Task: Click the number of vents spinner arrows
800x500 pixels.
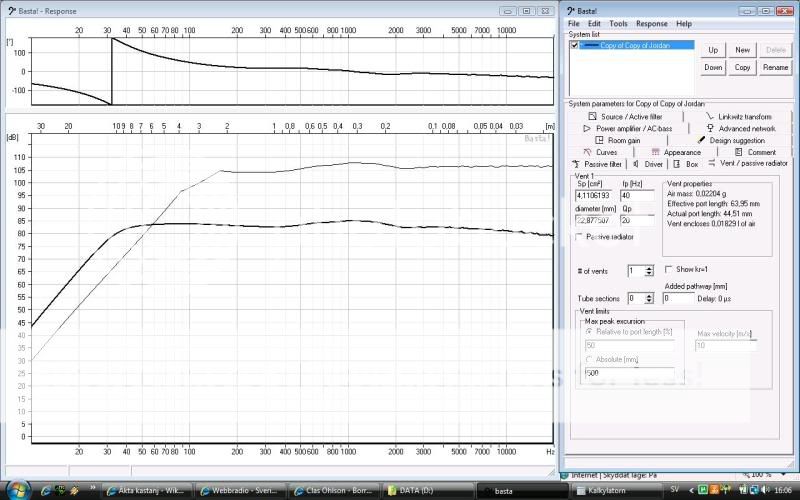Action: [649, 271]
